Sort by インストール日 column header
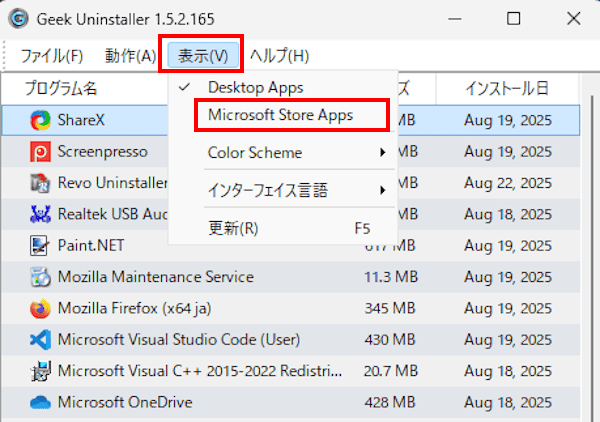The height and width of the screenshot is (422, 600). point(507,88)
